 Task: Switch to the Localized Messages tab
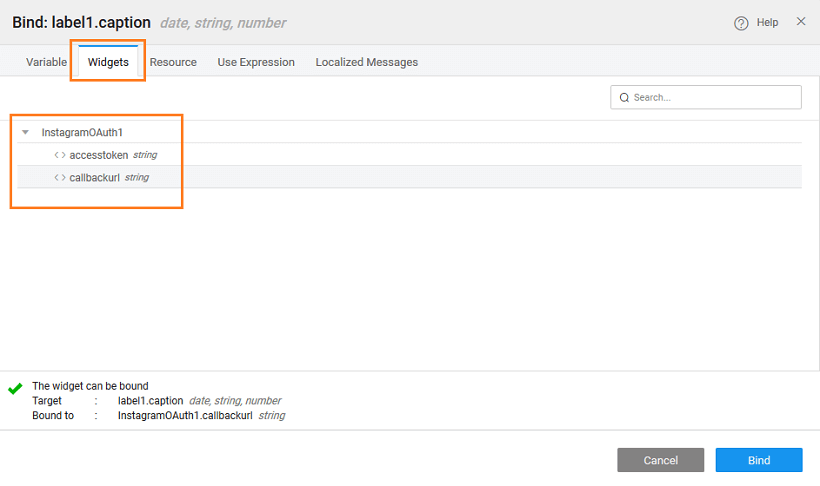(367, 62)
